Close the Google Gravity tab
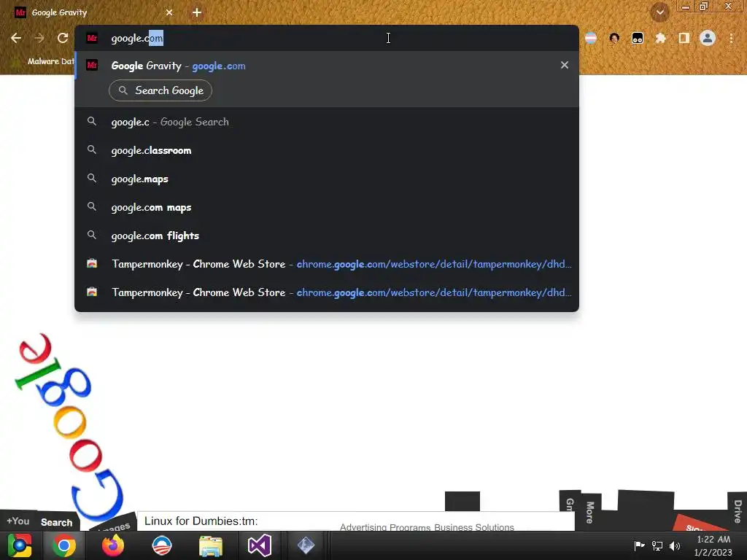The height and width of the screenshot is (560, 747). 169,12
